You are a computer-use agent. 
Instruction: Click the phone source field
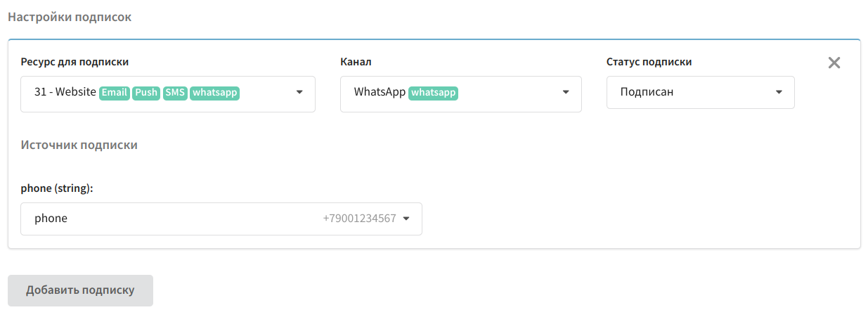click(221, 219)
